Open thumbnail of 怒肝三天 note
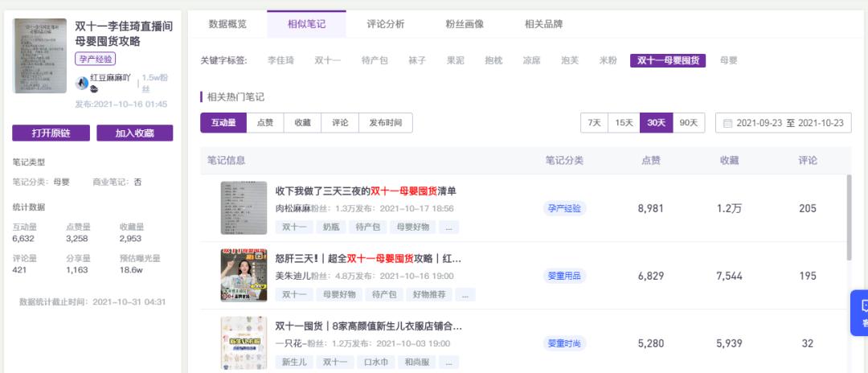The image size is (868, 373). pos(244,276)
